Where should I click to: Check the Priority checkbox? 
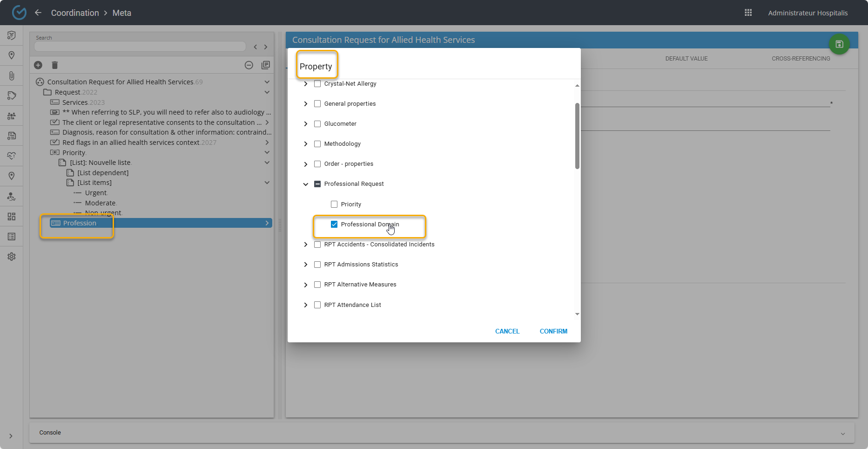click(334, 204)
